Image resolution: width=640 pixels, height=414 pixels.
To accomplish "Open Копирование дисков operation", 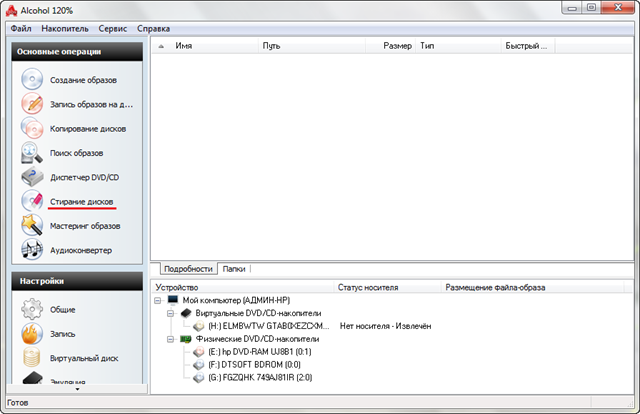I will pyautogui.click(x=88, y=129).
